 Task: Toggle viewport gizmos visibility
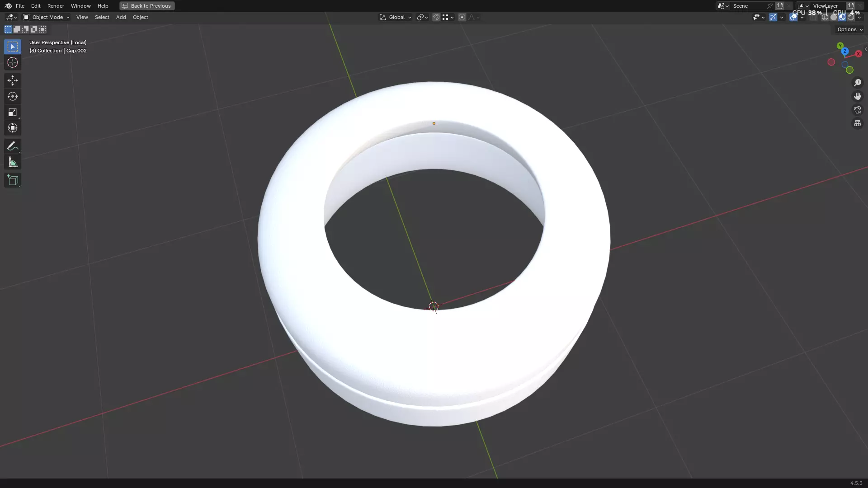tap(773, 17)
